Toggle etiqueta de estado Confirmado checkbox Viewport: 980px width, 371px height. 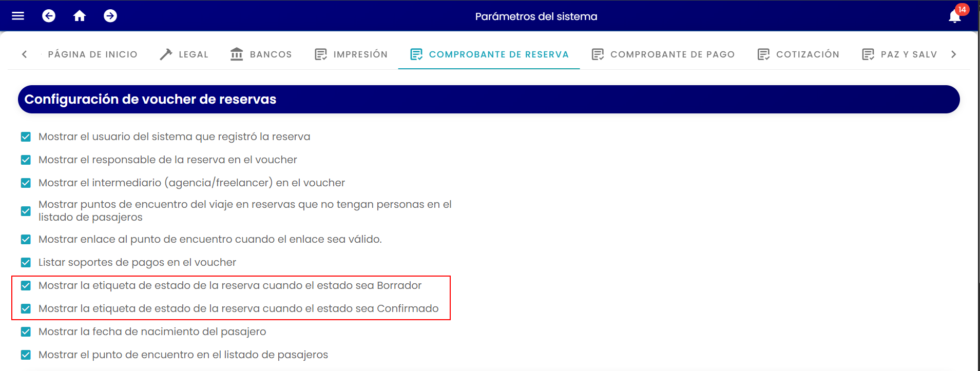(x=26, y=308)
